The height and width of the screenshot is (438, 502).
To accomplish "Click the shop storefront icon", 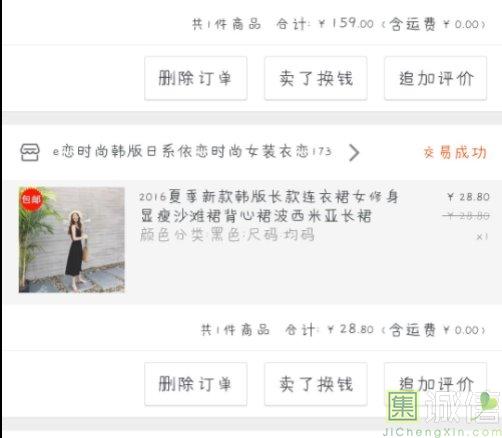I will tap(30, 152).
